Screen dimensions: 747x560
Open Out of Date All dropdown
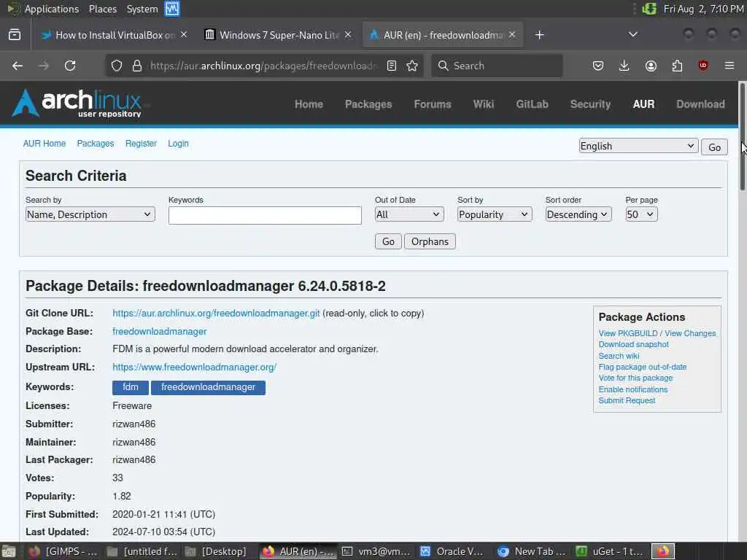pyautogui.click(x=409, y=214)
